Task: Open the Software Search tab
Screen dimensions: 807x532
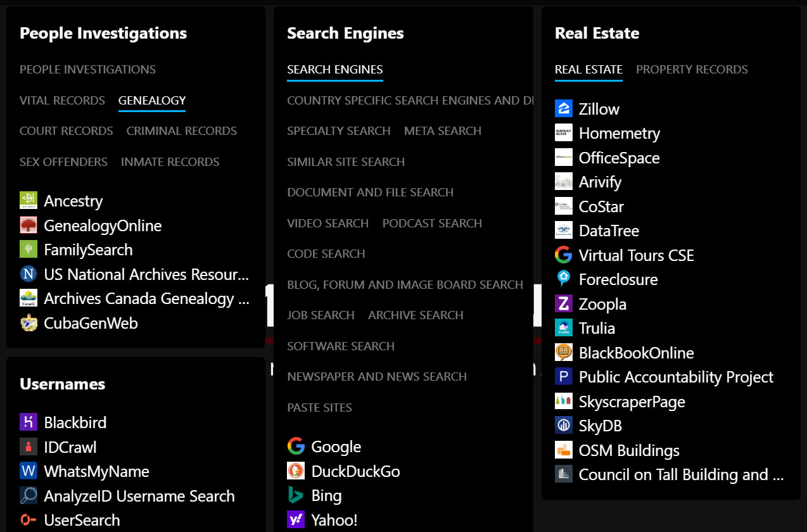Action: click(x=341, y=346)
